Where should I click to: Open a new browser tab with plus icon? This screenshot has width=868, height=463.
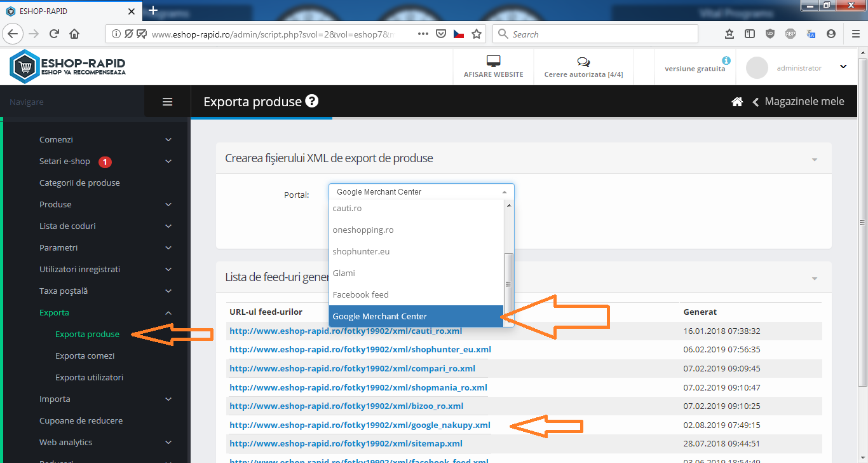click(x=153, y=11)
